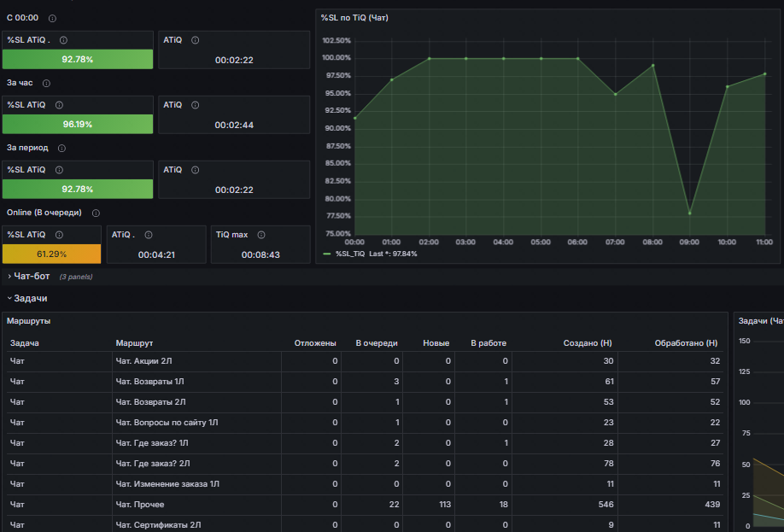This screenshot has height=532, width=784.
Task: Click info icon beside За период heading
Action: (x=61, y=149)
